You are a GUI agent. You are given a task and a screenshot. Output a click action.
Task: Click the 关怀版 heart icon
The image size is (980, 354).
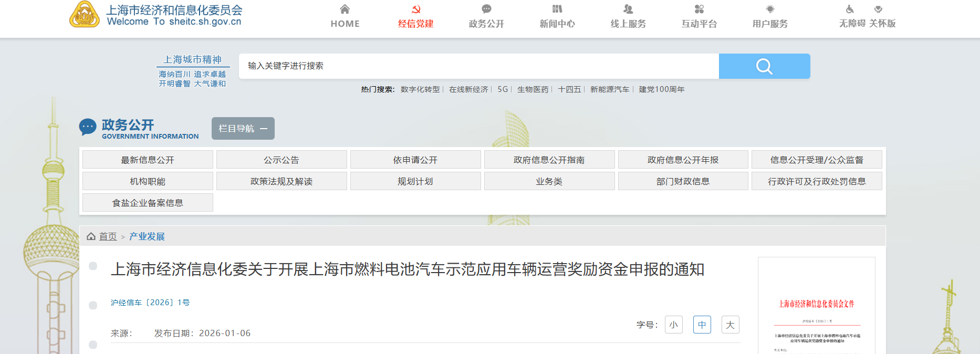tap(878, 9)
